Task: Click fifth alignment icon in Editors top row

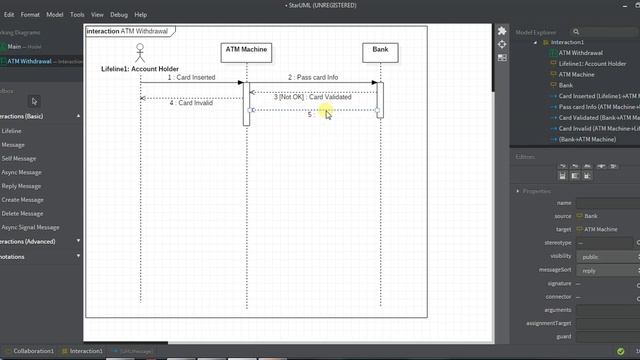Action: point(613,166)
